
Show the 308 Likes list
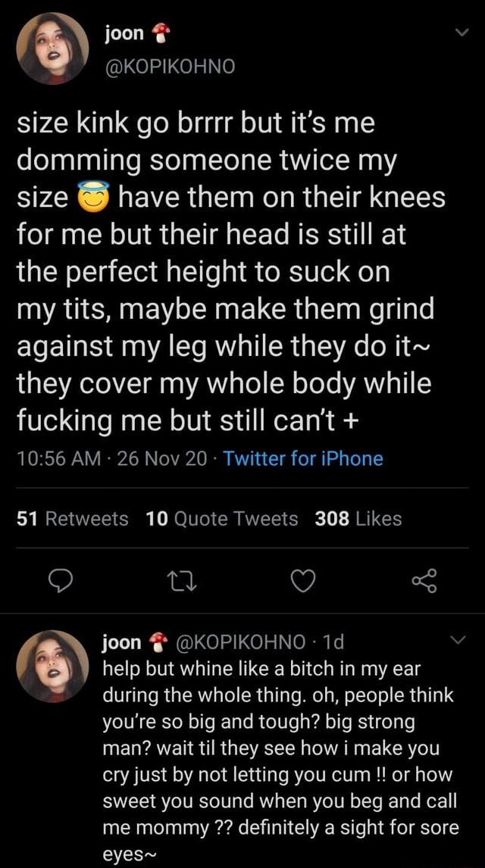coord(358,519)
